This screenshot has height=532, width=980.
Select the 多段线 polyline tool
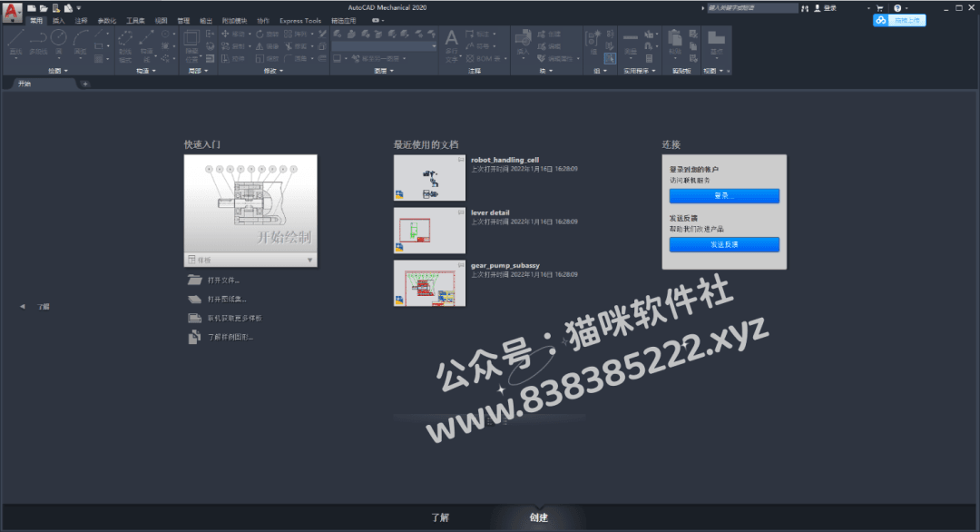click(x=38, y=43)
